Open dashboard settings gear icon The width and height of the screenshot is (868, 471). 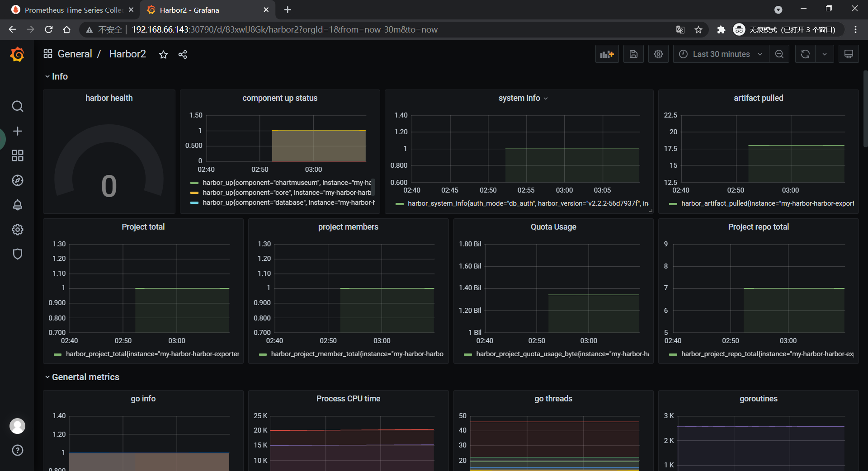[x=658, y=54]
